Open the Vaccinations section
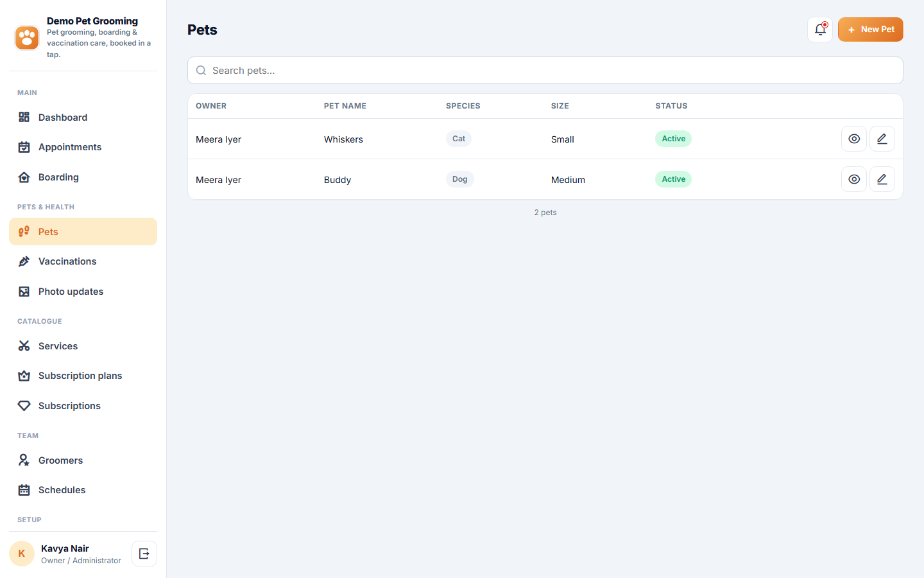 (x=83, y=261)
